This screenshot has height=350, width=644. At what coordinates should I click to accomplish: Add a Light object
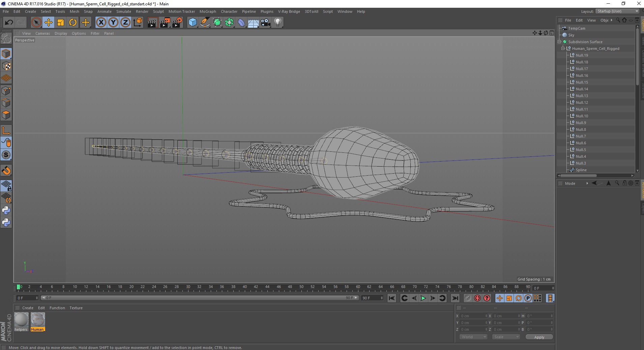(278, 23)
